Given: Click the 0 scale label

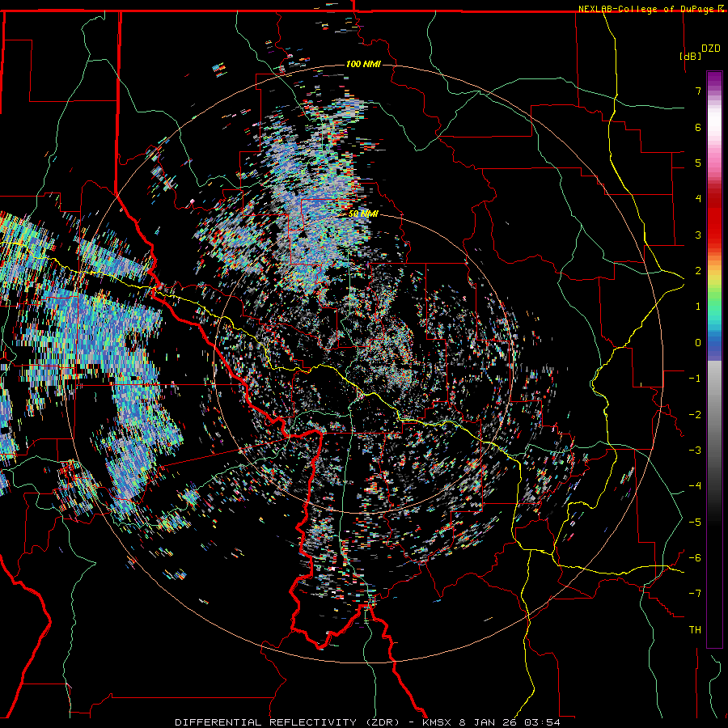Looking at the screenshot, I should 698,343.
